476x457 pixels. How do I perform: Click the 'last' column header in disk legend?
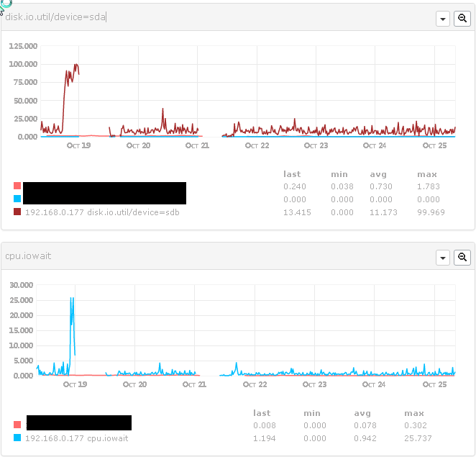(x=292, y=174)
